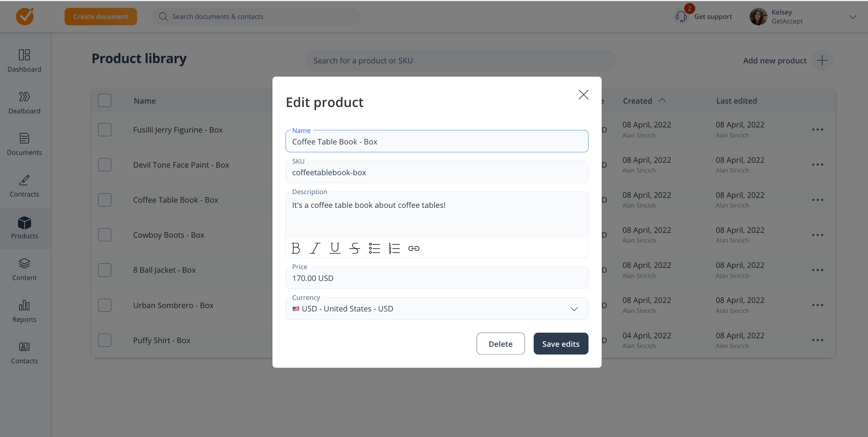Add a hyperlink in the description

[414, 248]
